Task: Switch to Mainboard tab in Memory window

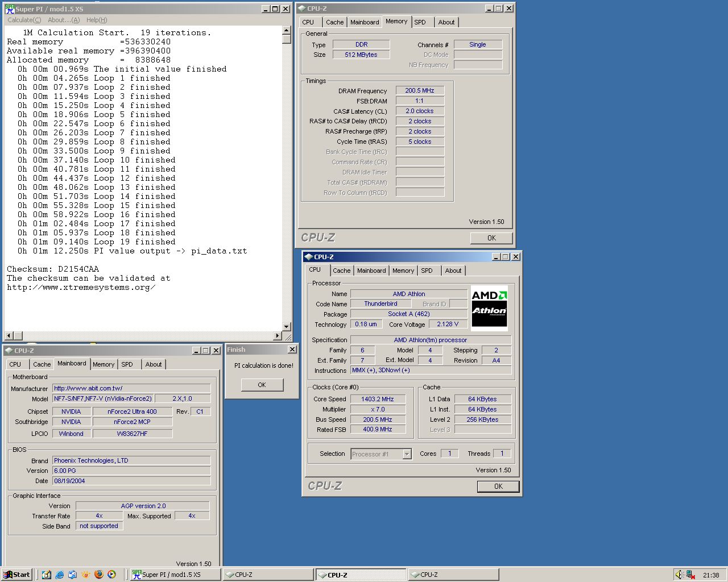Action: point(365,22)
